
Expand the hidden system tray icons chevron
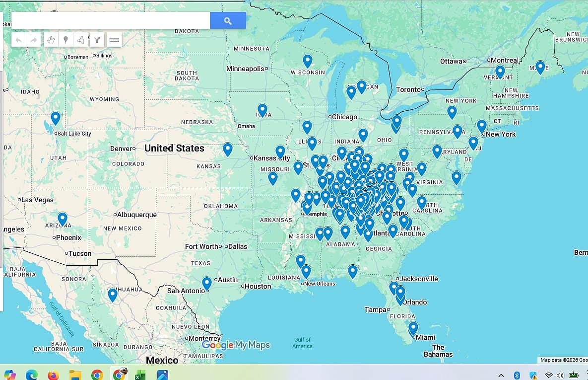pos(501,375)
